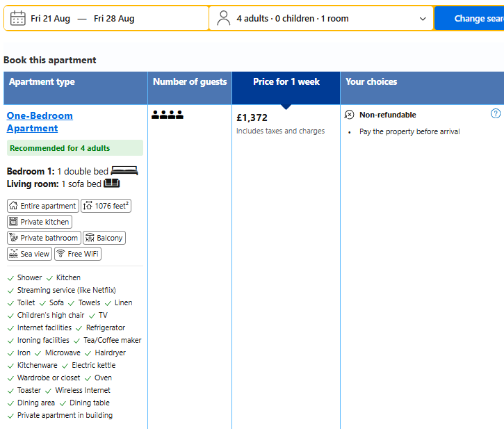Click the sofa bed icon in Living room
This screenshot has height=429, width=504.
(111, 184)
